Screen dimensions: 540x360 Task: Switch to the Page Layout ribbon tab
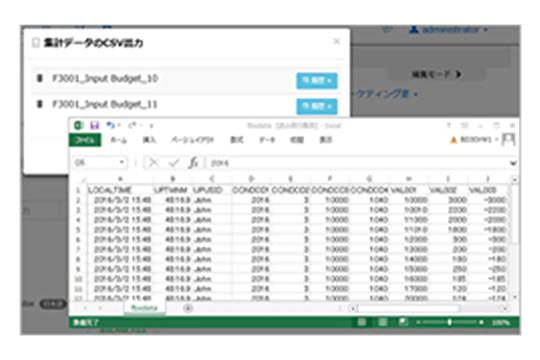(x=193, y=140)
